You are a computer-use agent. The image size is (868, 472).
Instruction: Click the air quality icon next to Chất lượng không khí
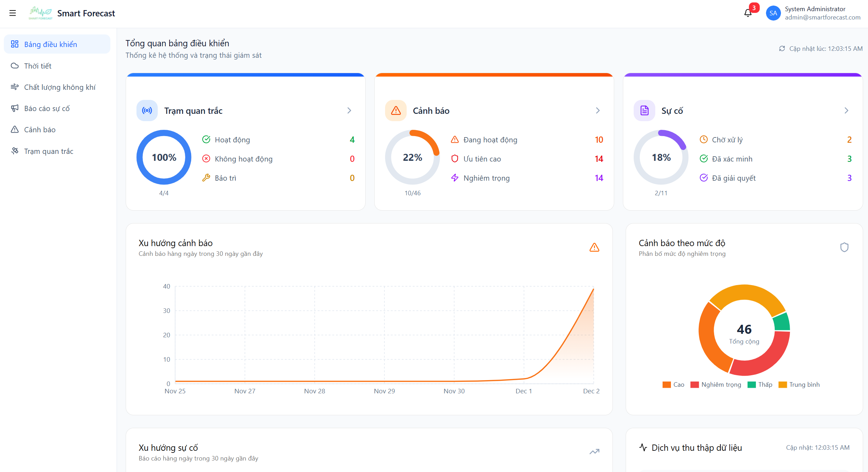point(15,87)
